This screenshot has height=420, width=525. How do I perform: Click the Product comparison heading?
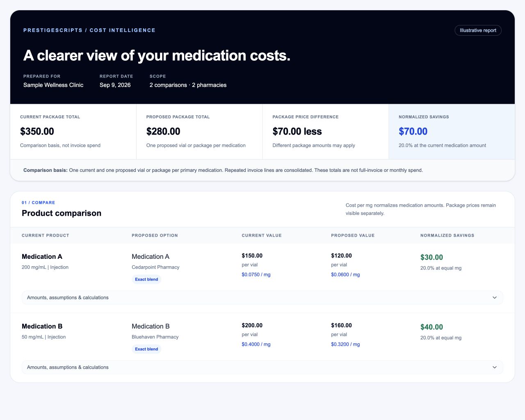tap(62, 213)
